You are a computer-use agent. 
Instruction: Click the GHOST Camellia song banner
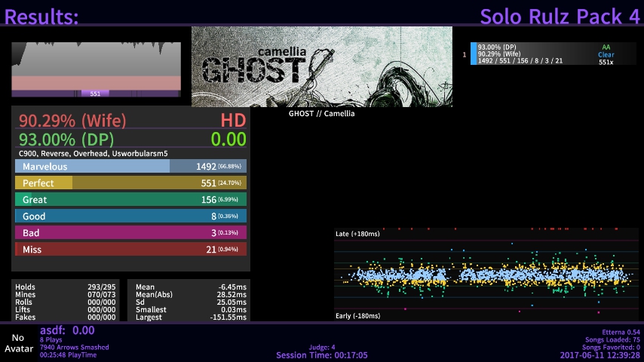[x=321, y=67]
